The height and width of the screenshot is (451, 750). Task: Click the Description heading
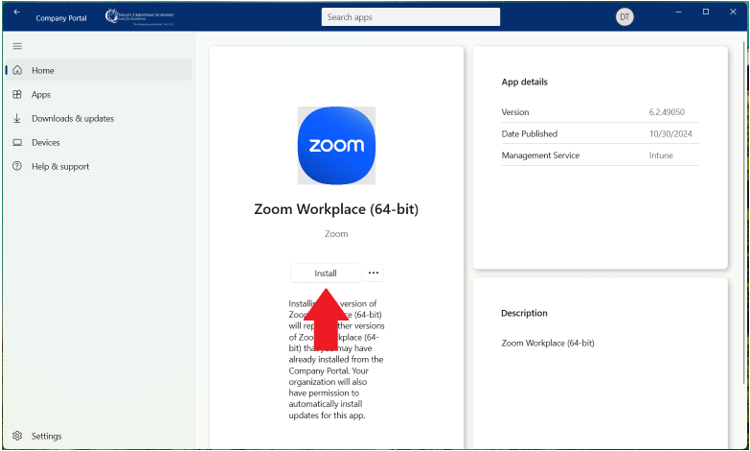coord(524,313)
